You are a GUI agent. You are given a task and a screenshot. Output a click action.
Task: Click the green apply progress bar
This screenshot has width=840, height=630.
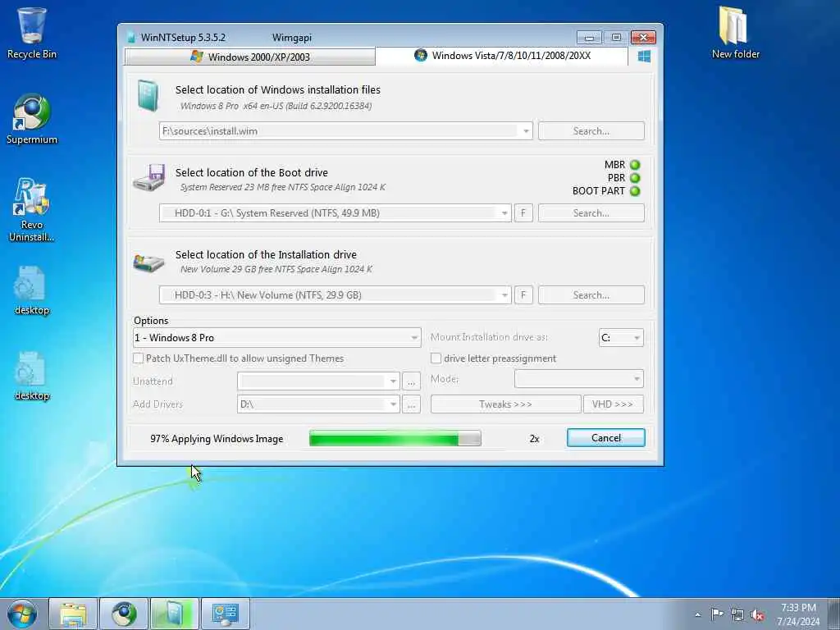click(x=395, y=438)
